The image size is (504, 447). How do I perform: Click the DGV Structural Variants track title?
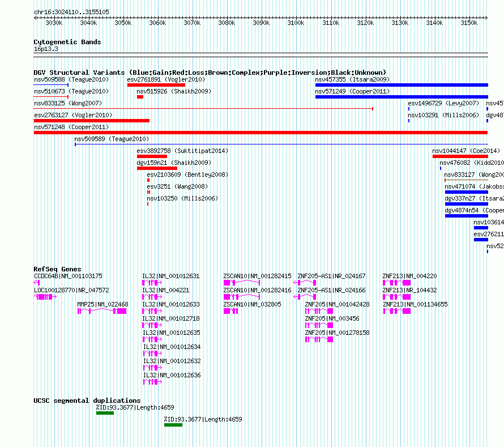coord(210,73)
